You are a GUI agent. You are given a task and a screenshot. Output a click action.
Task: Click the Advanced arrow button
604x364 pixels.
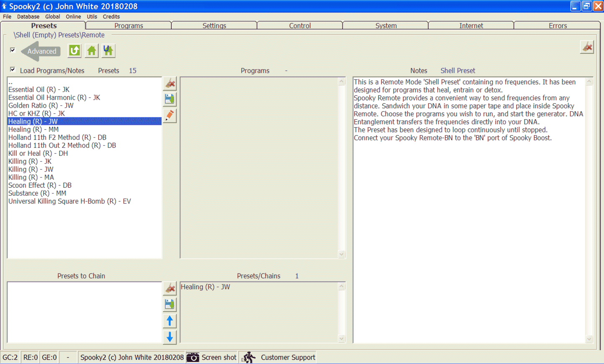pos(41,51)
